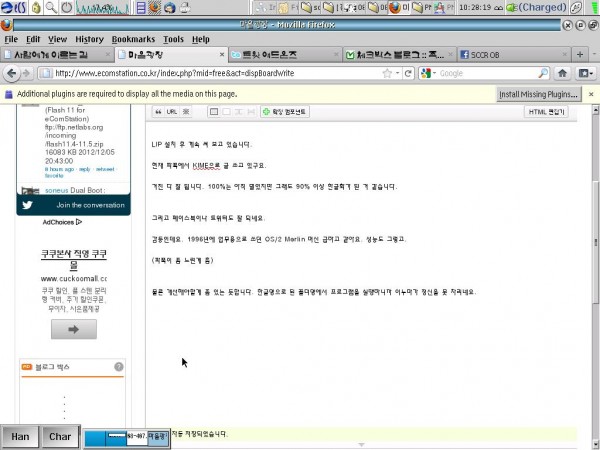Screen dimensions: 600x450
Task: Toggle Char input mode
Action: pos(60,436)
